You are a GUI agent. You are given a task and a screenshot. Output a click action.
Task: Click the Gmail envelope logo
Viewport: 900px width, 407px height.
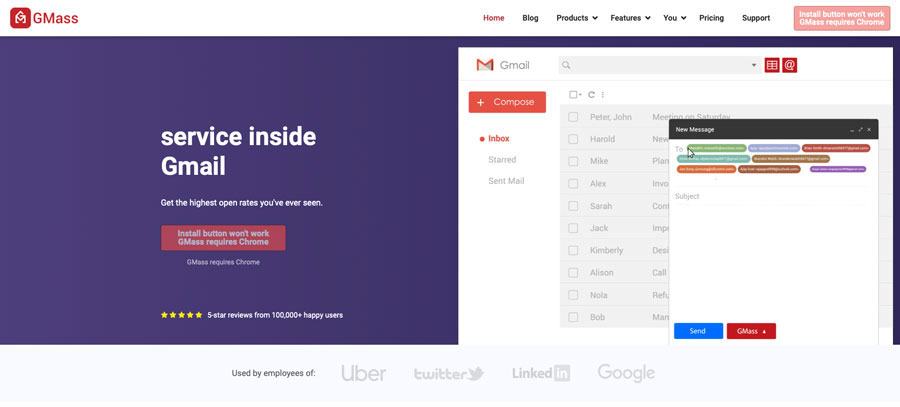485,65
